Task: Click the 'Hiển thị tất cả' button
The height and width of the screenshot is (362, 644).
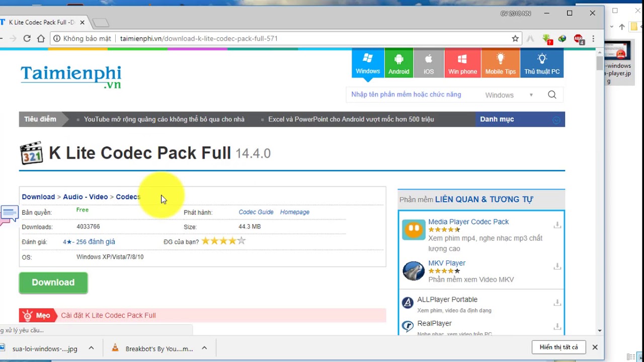Action: pos(558,347)
